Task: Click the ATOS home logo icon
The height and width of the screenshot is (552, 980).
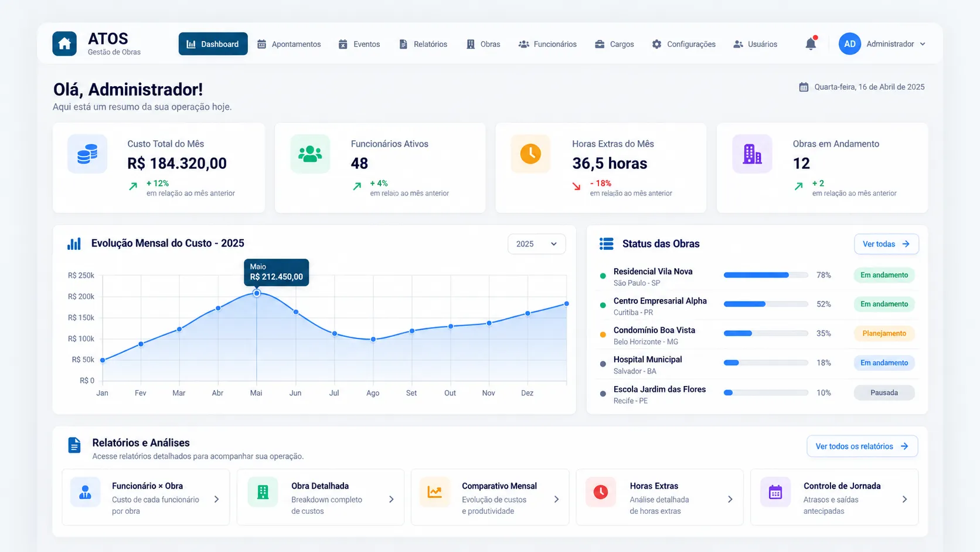Action: click(64, 44)
